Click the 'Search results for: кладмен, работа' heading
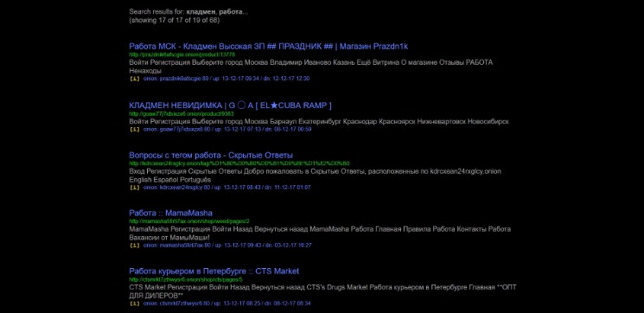644x313 pixels. 188,12
